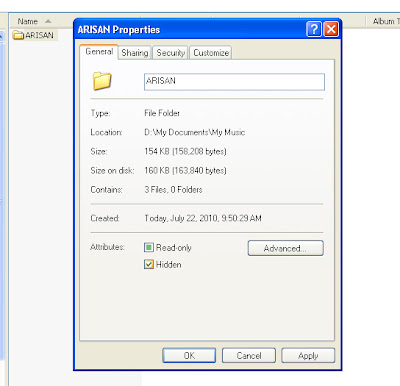Confirm with the OK button
The image size is (400, 386).
(x=189, y=356)
